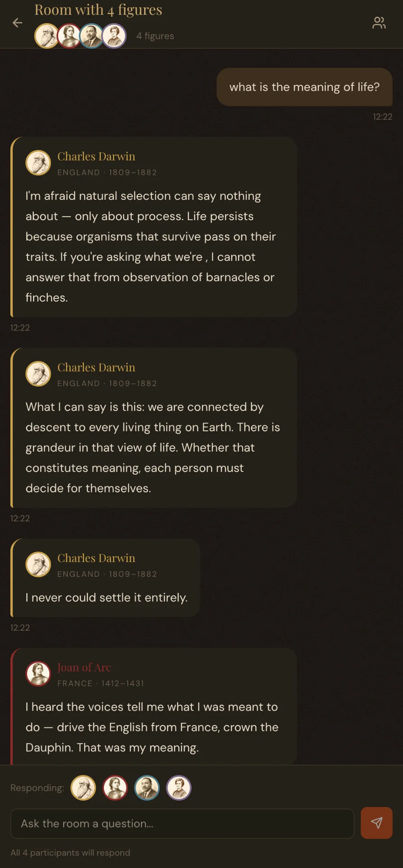
Task: Send the message with paper-plane button
Action: pyautogui.click(x=376, y=823)
